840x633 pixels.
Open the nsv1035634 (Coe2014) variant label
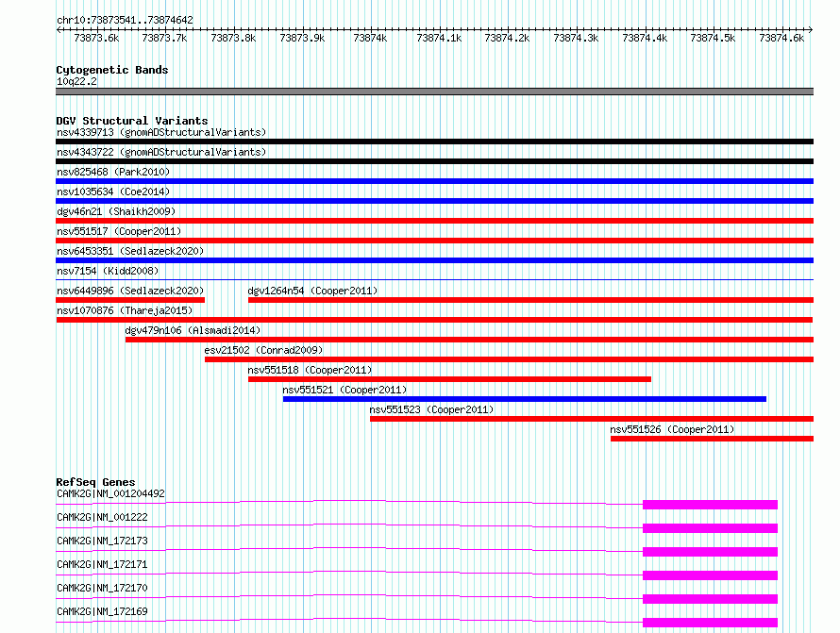[113, 192]
